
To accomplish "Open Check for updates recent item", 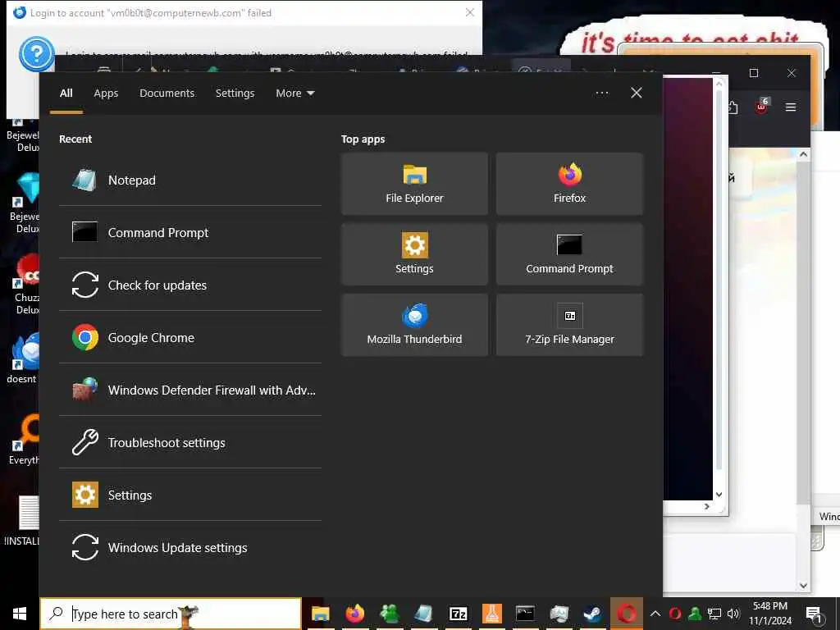I will (x=190, y=285).
